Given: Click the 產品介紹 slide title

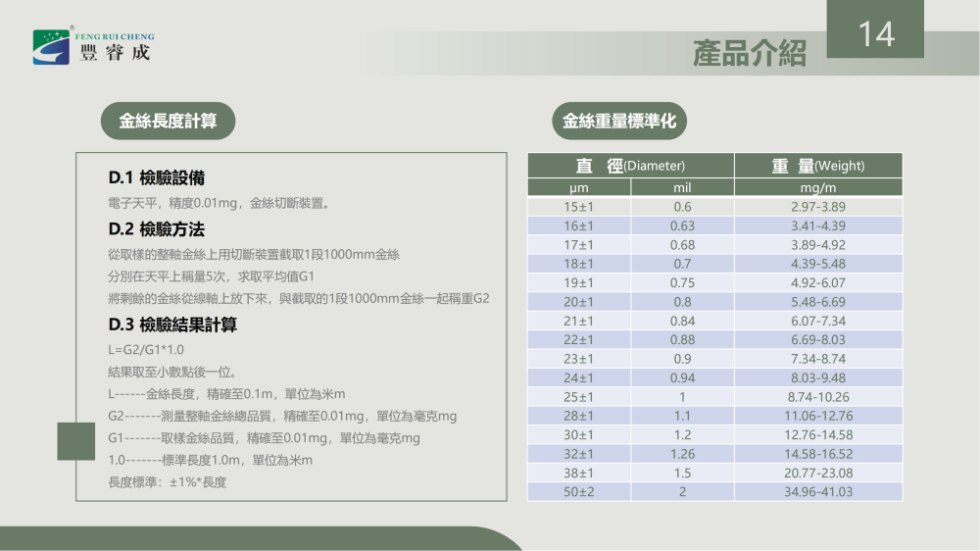Looking at the screenshot, I should coord(750,53).
